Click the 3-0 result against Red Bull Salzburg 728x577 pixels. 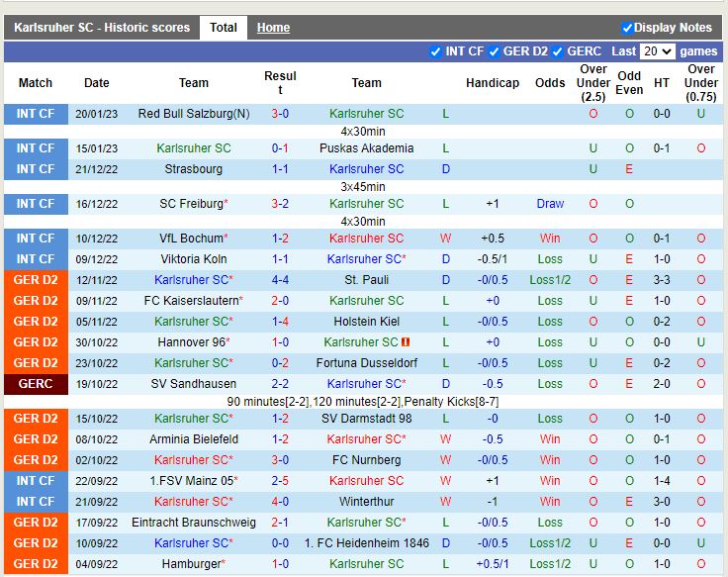[280, 114]
